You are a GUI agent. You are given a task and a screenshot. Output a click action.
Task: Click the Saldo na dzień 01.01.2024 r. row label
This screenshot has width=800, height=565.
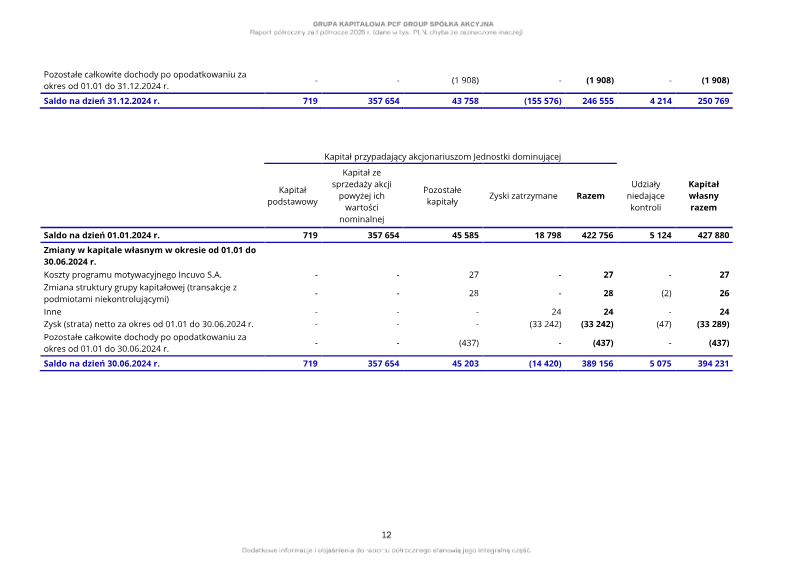tap(102, 235)
